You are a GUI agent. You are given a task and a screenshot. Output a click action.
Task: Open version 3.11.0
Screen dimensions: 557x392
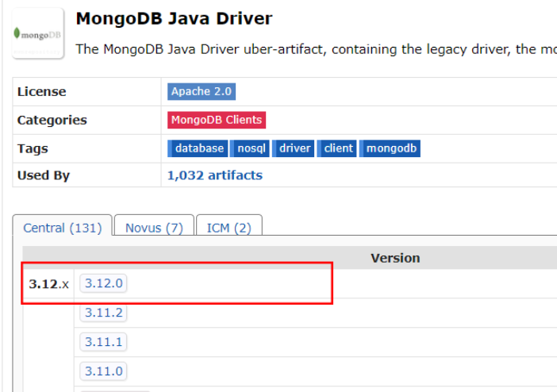coord(103,371)
